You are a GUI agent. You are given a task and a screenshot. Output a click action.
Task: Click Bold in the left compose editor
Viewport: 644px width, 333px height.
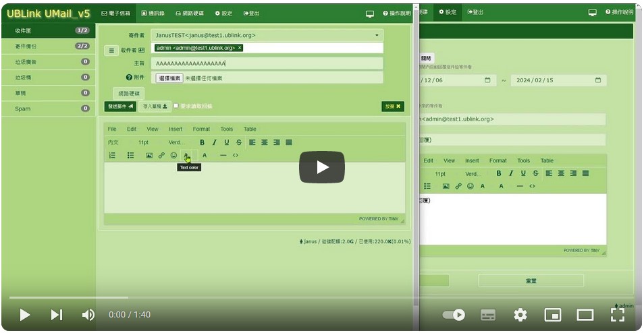202,142
